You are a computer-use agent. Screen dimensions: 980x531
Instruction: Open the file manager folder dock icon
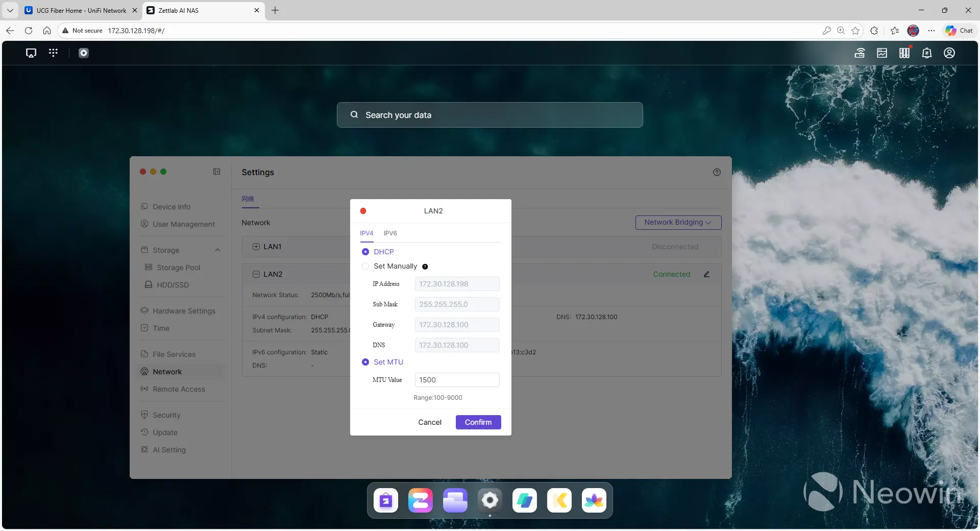455,500
